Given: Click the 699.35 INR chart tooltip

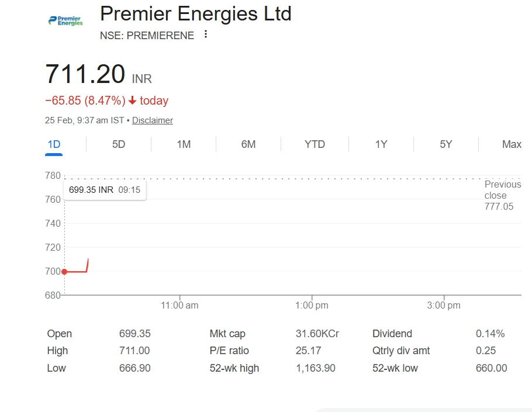Looking at the screenshot, I should point(105,190).
